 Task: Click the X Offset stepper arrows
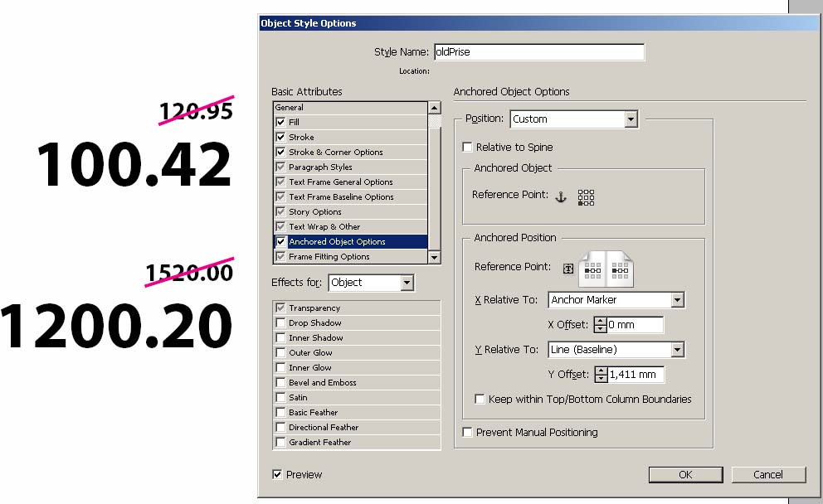point(601,325)
